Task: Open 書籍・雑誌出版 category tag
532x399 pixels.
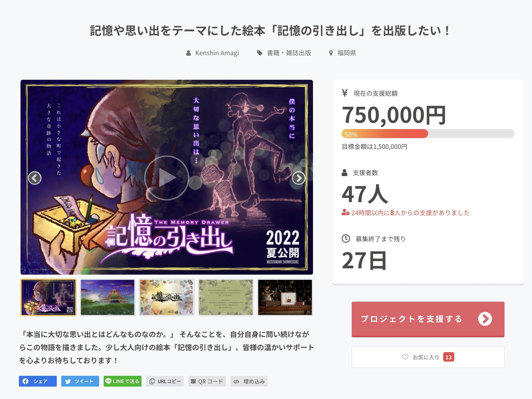Action: [x=284, y=53]
